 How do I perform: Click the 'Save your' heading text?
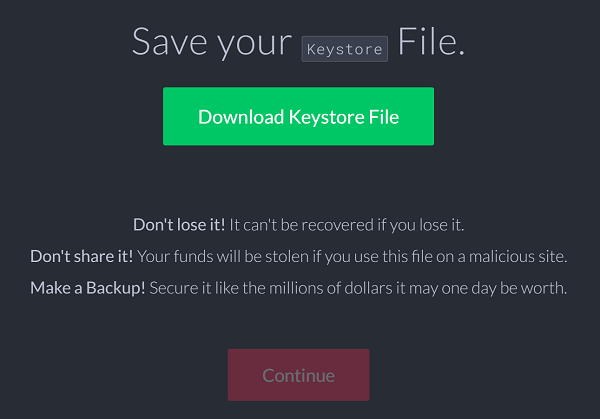pos(212,42)
